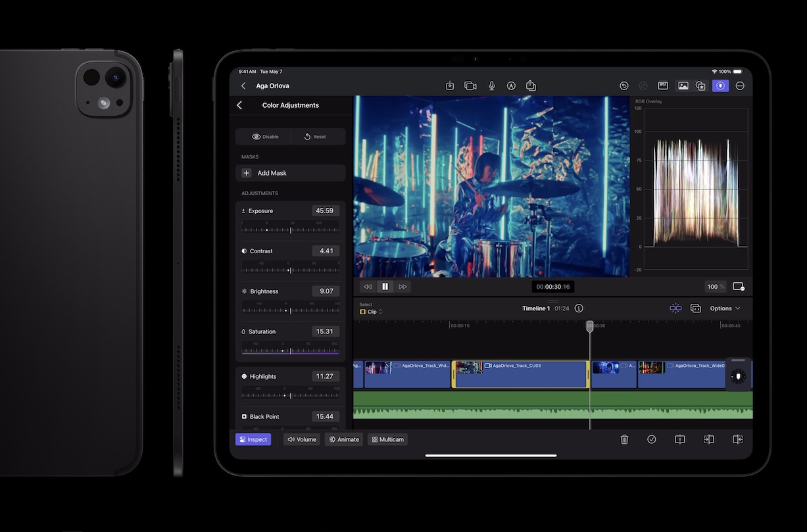Image resolution: width=807 pixels, height=532 pixels.
Task: Switch to the Volume tab
Action: click(x=301, y=439)
